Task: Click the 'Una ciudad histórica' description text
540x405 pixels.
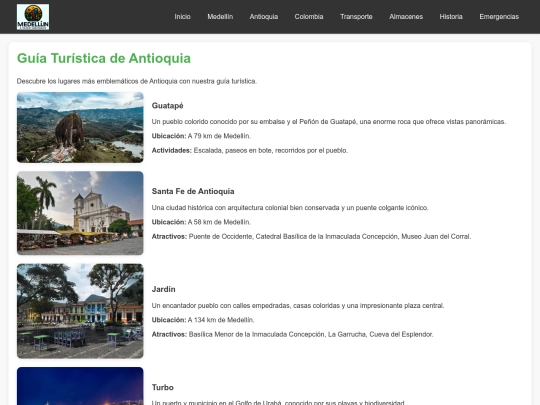Action: point(290,208)
